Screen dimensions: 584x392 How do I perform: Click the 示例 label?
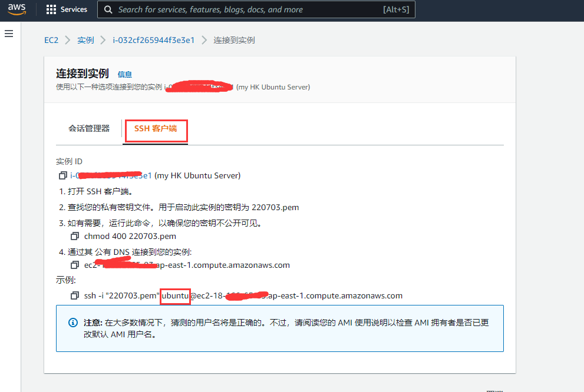[66, 280]
